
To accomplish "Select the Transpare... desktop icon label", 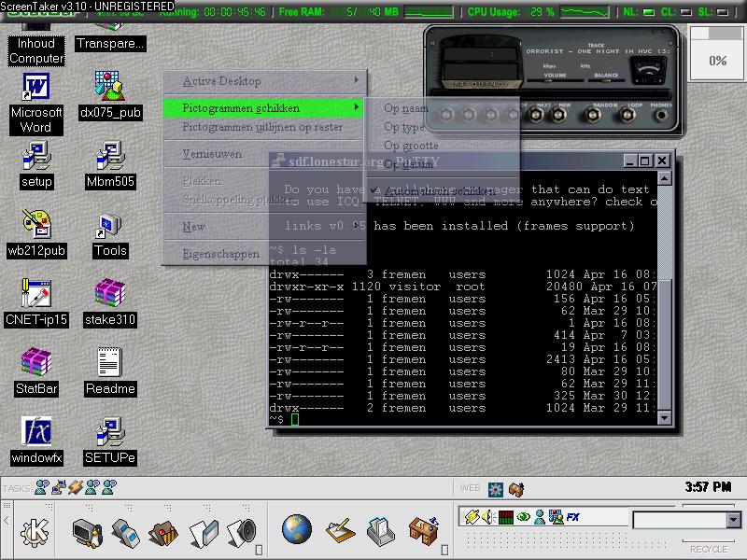I will pos(110,43).
